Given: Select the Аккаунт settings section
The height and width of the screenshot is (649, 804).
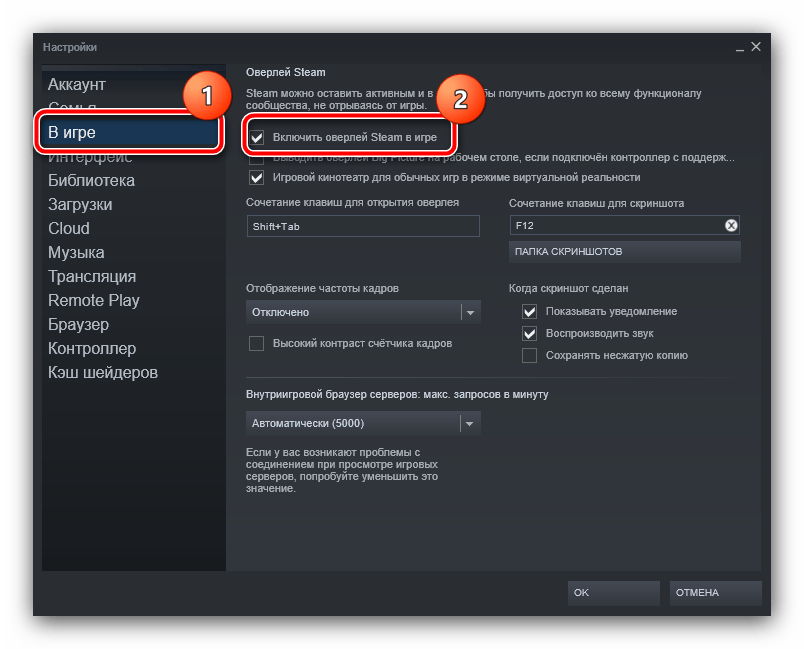Looking at the screenshot, I should click(x=77, y=84).
